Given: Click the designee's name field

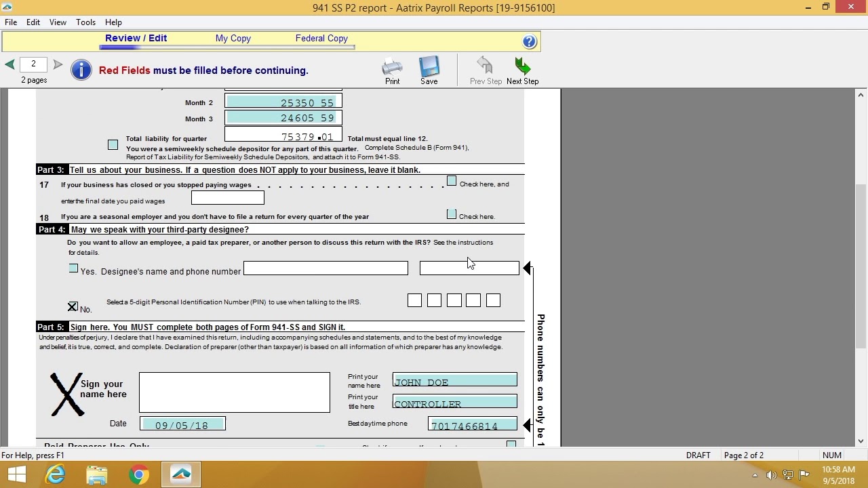Looking at the screenshot, I should pos(325,268).
